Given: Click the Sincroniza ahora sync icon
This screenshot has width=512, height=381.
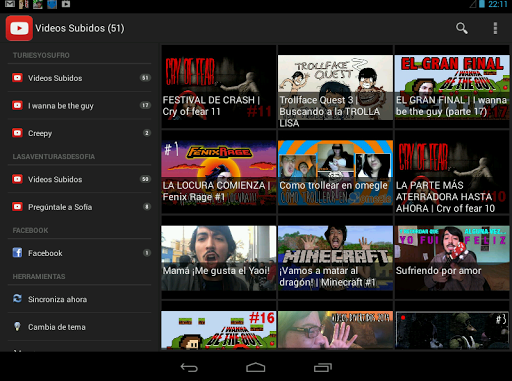Looking at the screenshot, I should click(17, 298).
